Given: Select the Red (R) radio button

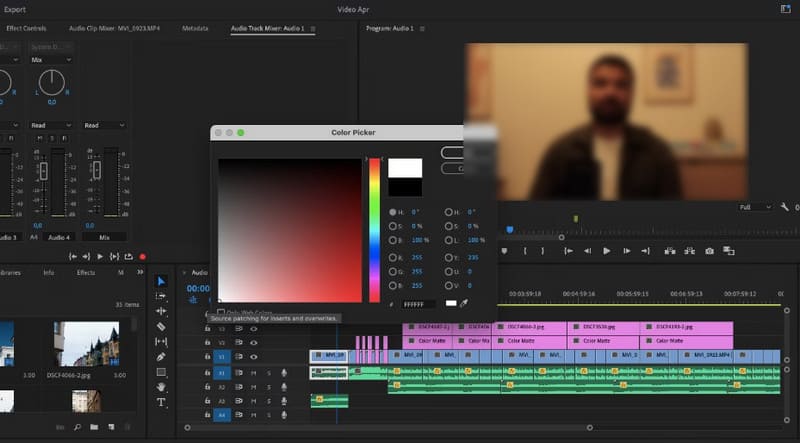Looking at the screenshot, I should [x=392, y=258].
